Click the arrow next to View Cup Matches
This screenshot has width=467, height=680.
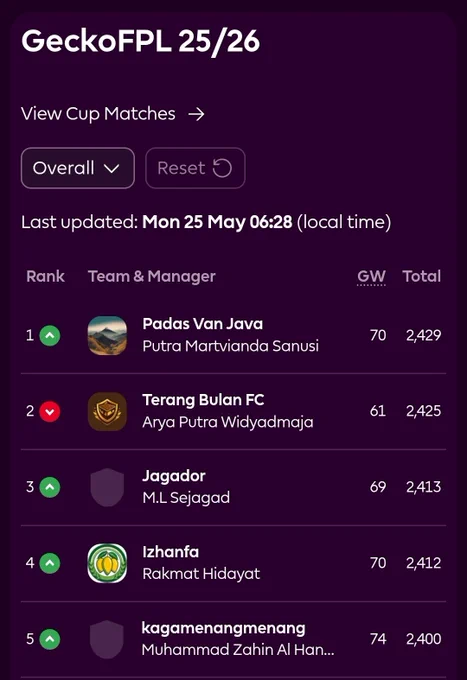196,114
